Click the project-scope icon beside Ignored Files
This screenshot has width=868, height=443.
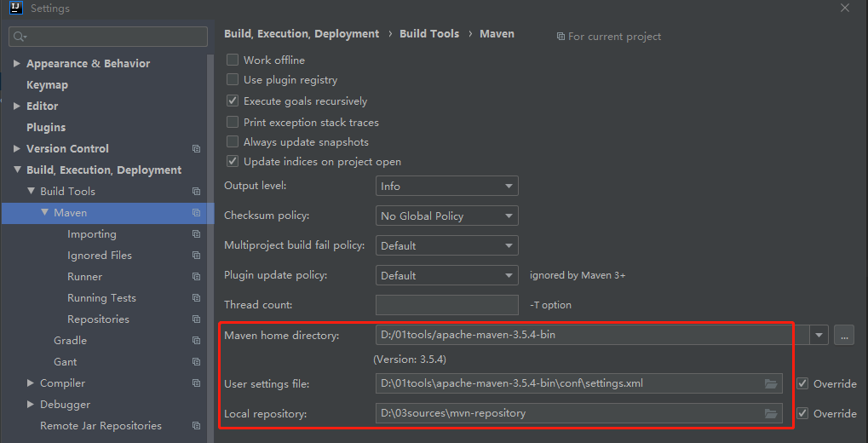(x=197, y=256)
